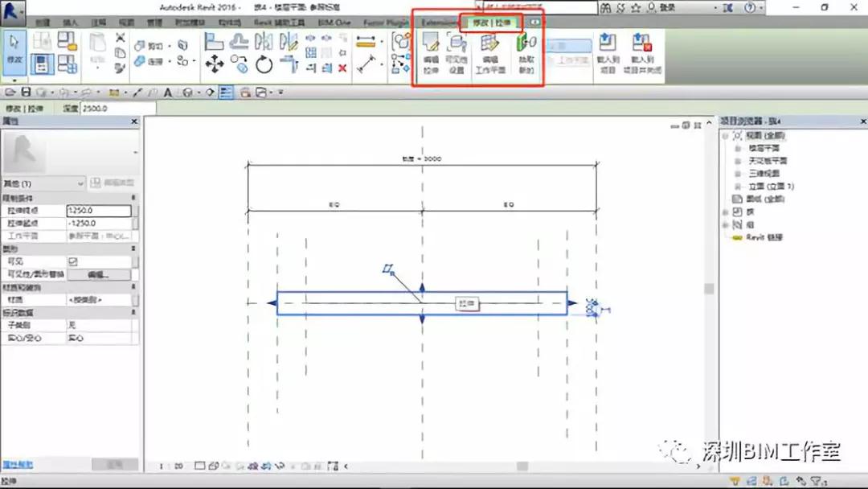Screen dimensions: 868x489
Task: Click the Rotate tool circular arrow icon
Action: click(264, 65)
